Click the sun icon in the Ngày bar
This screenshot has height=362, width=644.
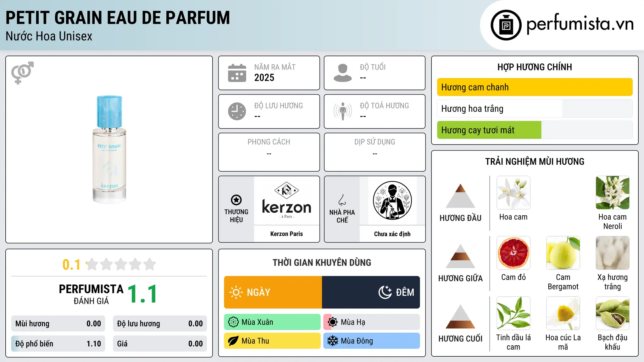point(236,292)
